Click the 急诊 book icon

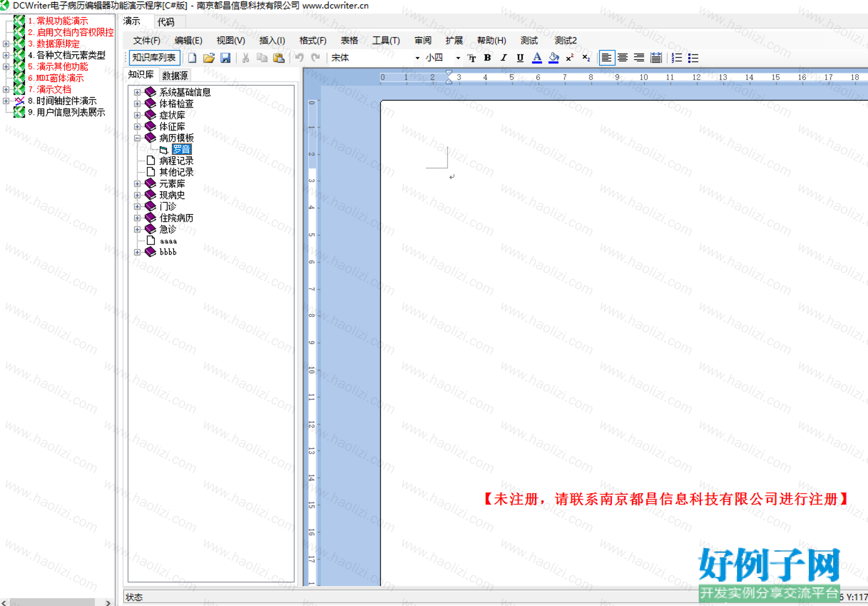coord(150,229)
